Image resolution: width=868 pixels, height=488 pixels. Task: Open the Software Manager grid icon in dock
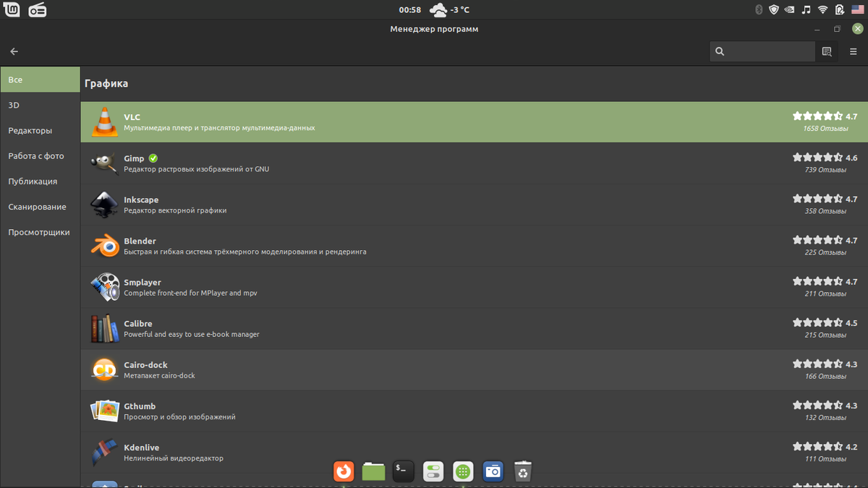tap(463, 471)
